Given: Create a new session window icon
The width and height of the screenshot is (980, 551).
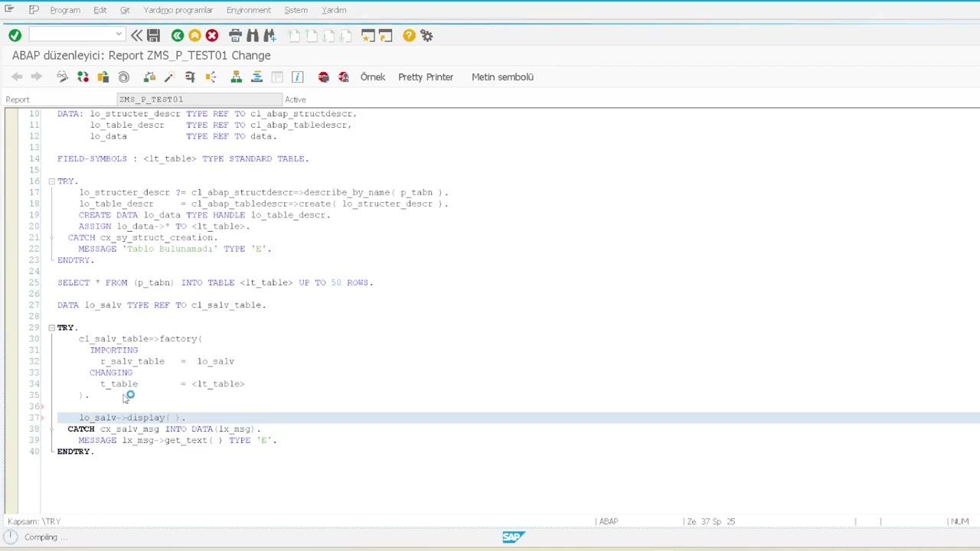Looking at the screenshot, I should [367, 35].
